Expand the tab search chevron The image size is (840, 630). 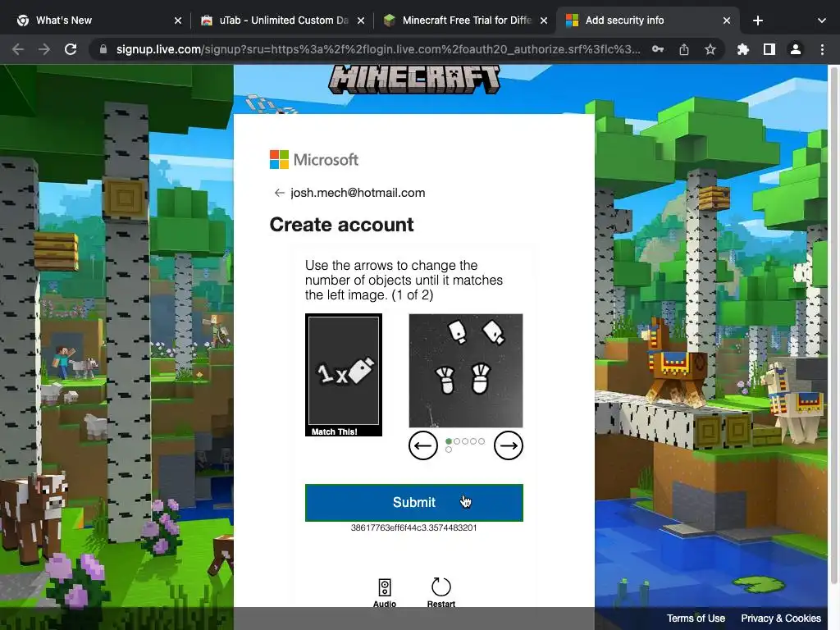click(822, 21)
